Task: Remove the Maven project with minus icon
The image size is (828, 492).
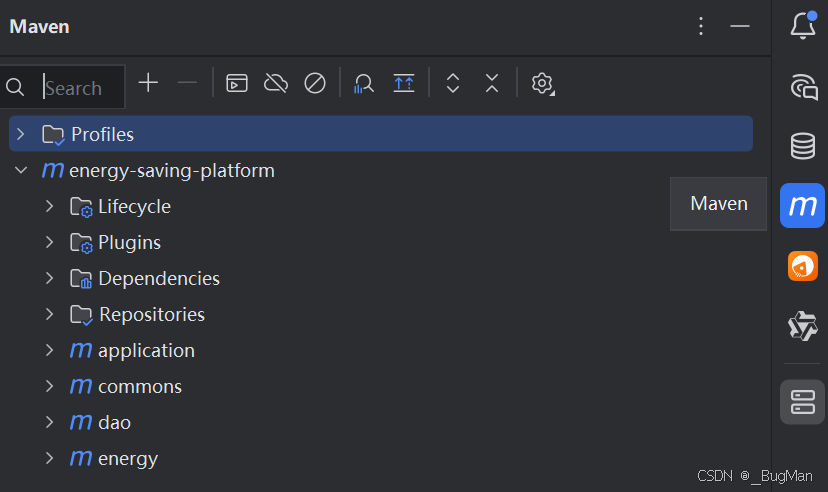Action: click(187, 83)
